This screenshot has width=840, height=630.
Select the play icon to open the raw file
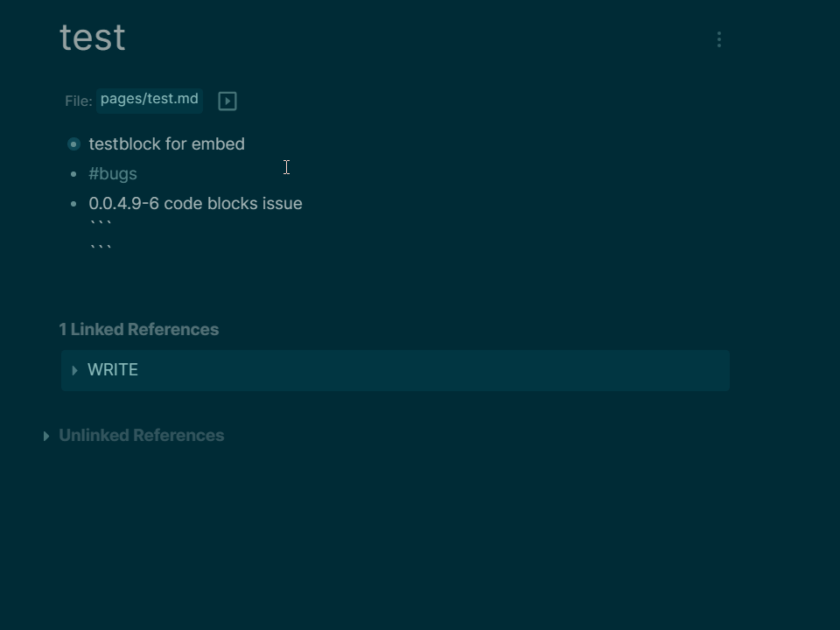(227, 100)
